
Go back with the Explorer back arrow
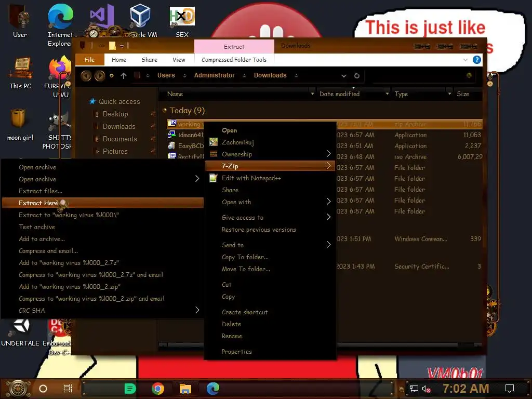pyautogui.click(x=86, y=75)
